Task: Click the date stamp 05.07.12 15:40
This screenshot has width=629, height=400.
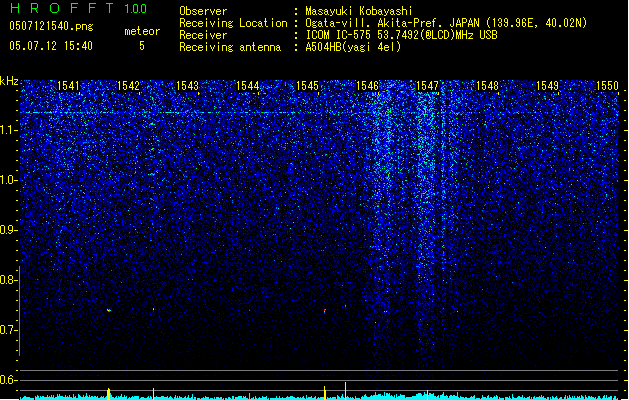Action: coord(51,46)
